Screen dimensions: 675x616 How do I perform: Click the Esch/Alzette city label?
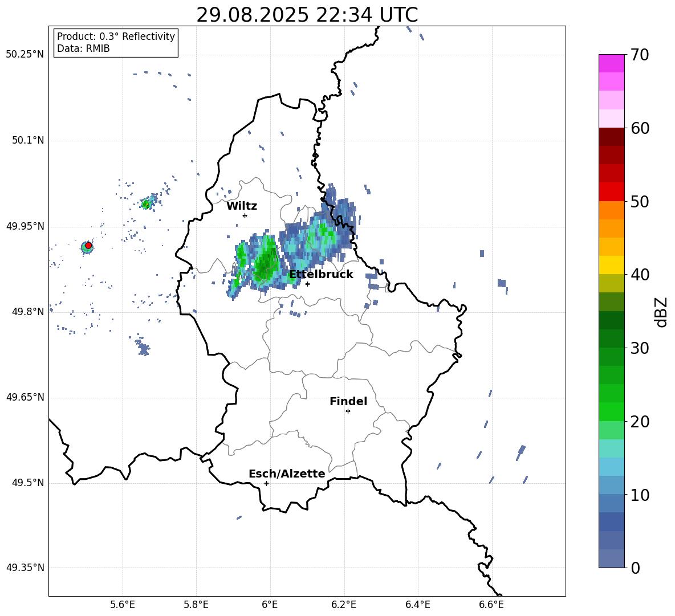point(287,474)
